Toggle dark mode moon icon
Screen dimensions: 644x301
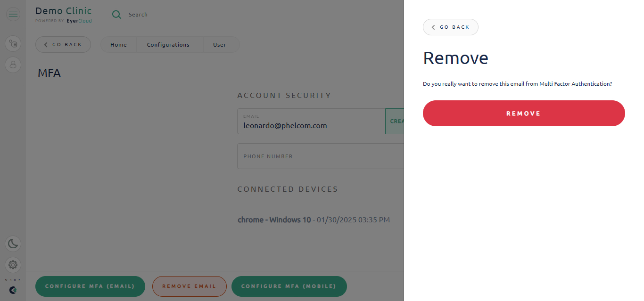click(13, 244)
